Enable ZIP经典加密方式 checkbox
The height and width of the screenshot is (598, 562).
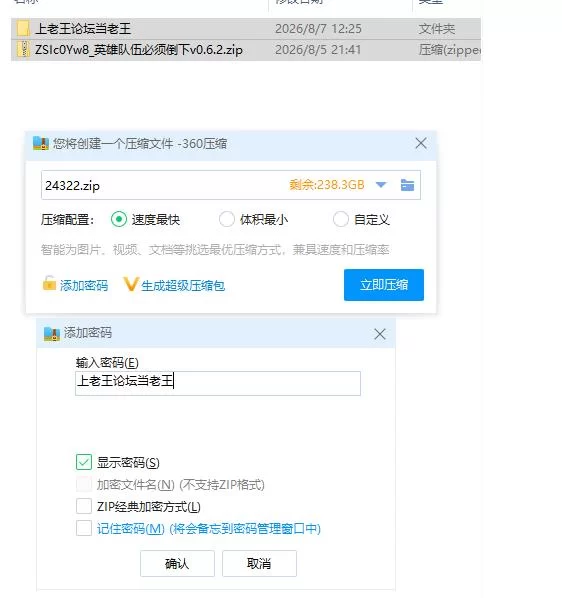pos(84,506)
